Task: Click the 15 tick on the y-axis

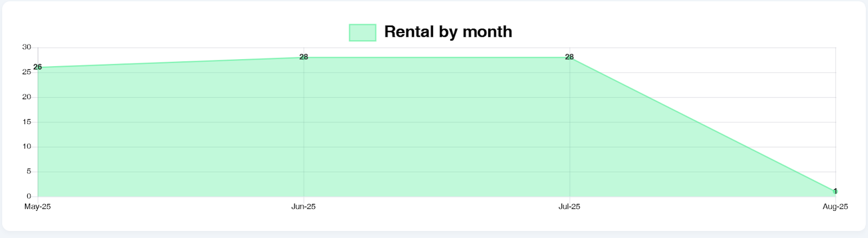Action: tap(27, 122)
